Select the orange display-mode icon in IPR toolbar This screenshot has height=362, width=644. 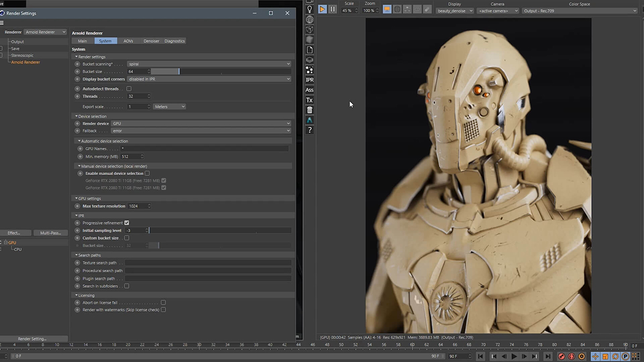click(387, 9)
